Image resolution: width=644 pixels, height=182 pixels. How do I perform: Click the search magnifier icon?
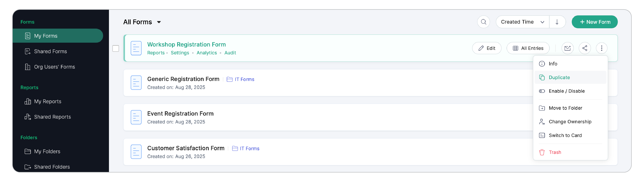point(483,22)
